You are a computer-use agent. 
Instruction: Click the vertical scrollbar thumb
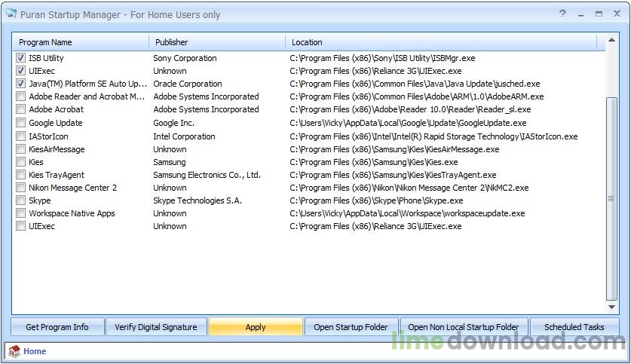pos(611,199)
